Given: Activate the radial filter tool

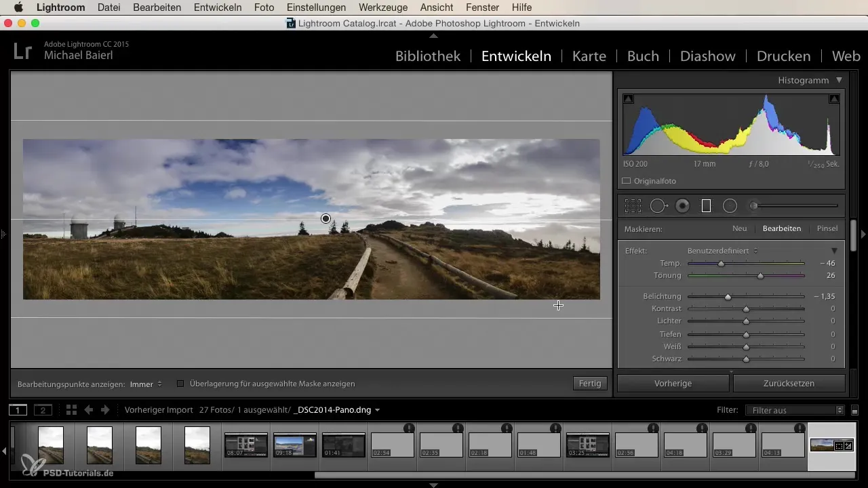Looking at the screenshot, I should [x=730, y=205].
